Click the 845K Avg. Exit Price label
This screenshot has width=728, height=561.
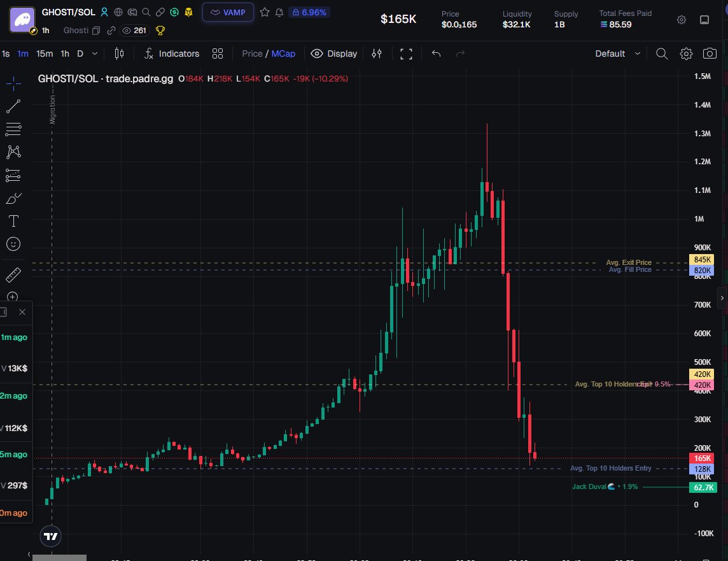[702, 260]
